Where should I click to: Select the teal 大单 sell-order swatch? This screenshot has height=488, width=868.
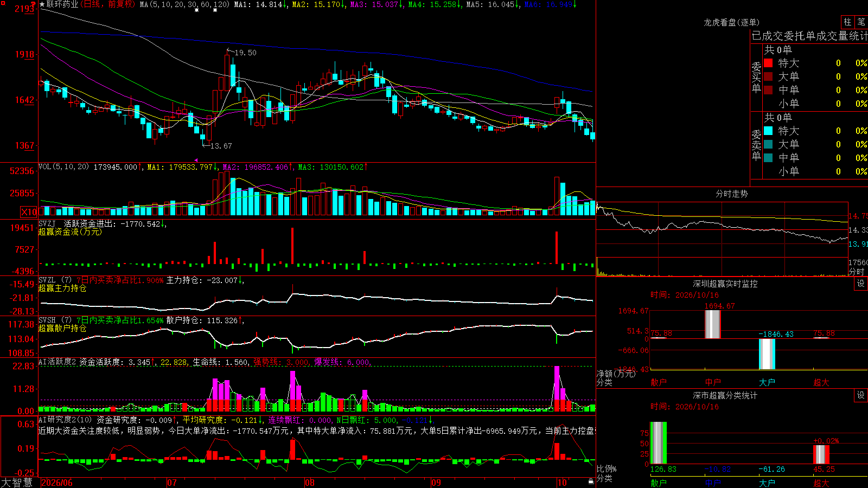click(x=768, y=144)
